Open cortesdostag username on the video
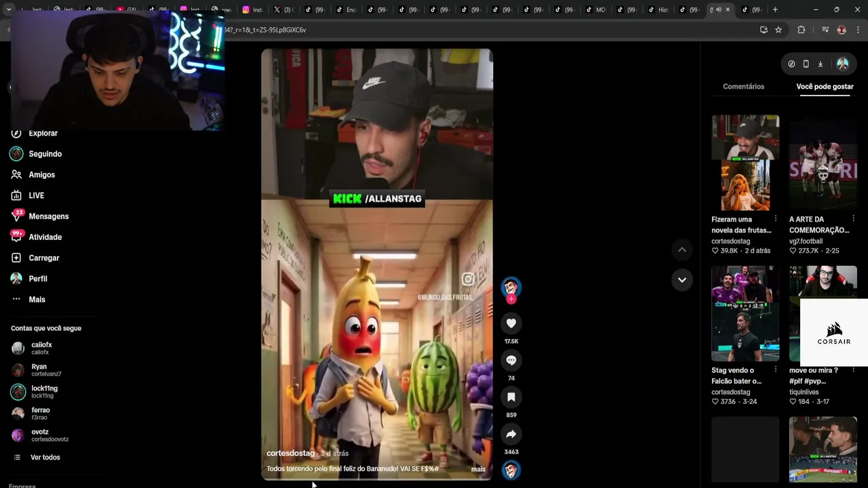The image size is (868, 488). tap(290, 453)
